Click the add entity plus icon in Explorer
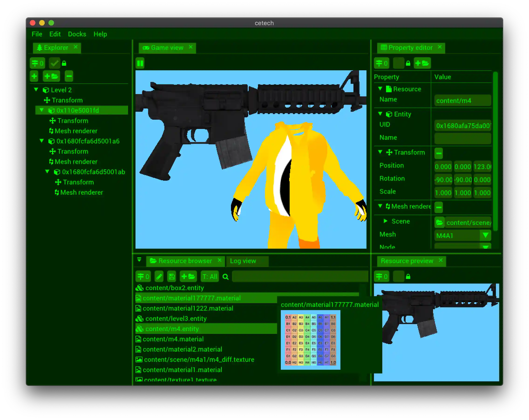Viewport: 529px width, 420px height. [34, 76]
